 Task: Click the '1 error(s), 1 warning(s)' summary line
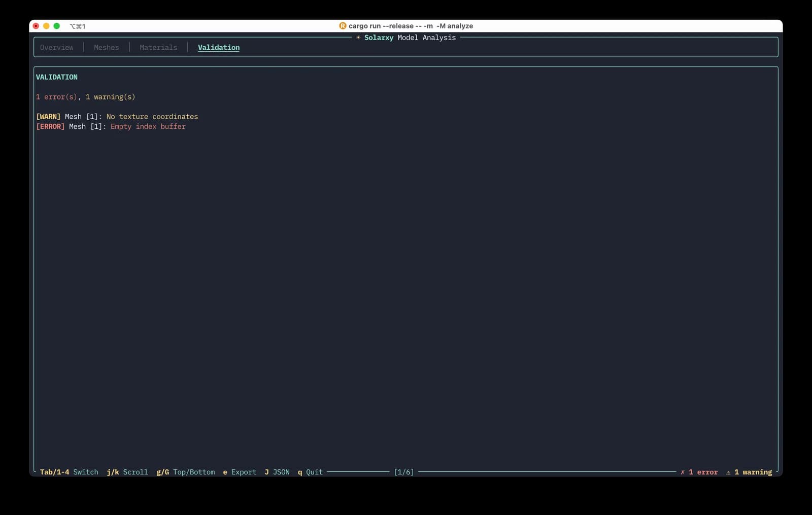coord(86,97)
